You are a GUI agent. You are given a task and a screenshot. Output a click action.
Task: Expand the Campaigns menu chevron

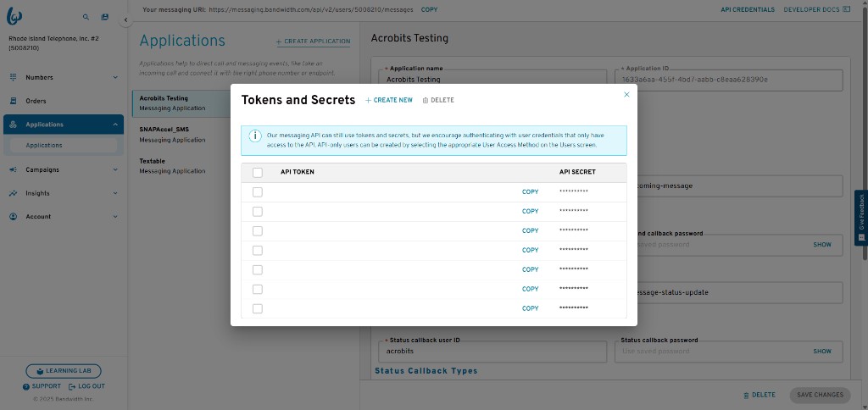pos(115,170)
